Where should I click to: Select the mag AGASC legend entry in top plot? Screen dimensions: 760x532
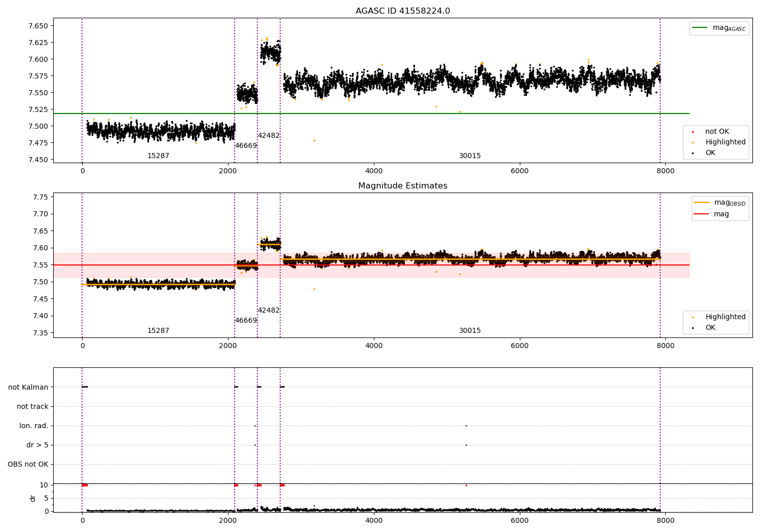tap(719, 28)
